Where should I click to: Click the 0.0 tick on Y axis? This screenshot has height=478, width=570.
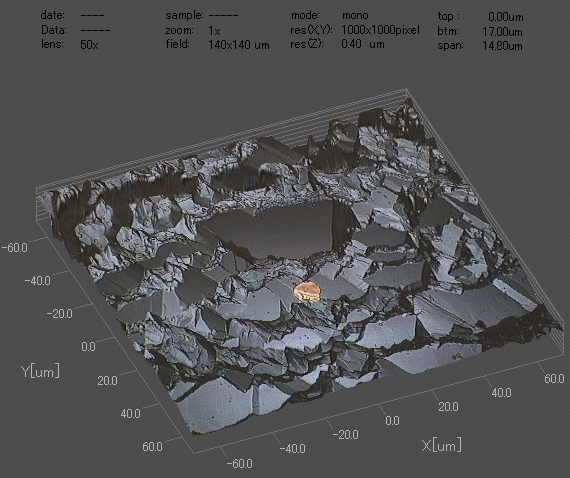click(88, 346)
